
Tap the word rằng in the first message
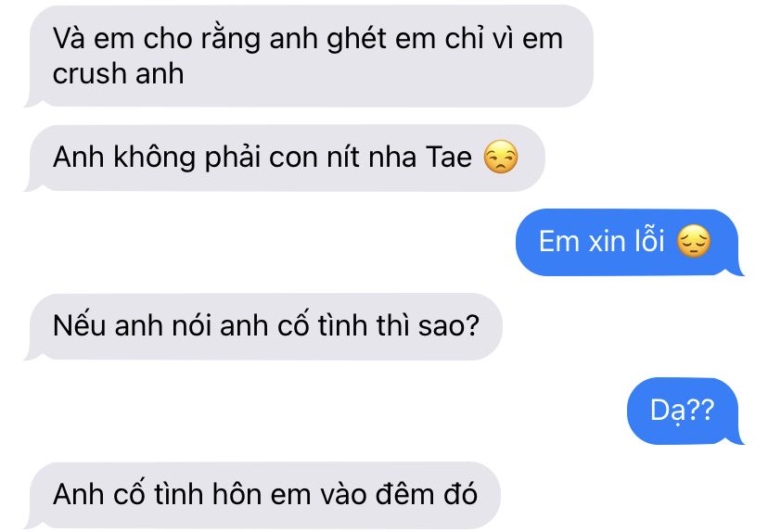point(230,39)
